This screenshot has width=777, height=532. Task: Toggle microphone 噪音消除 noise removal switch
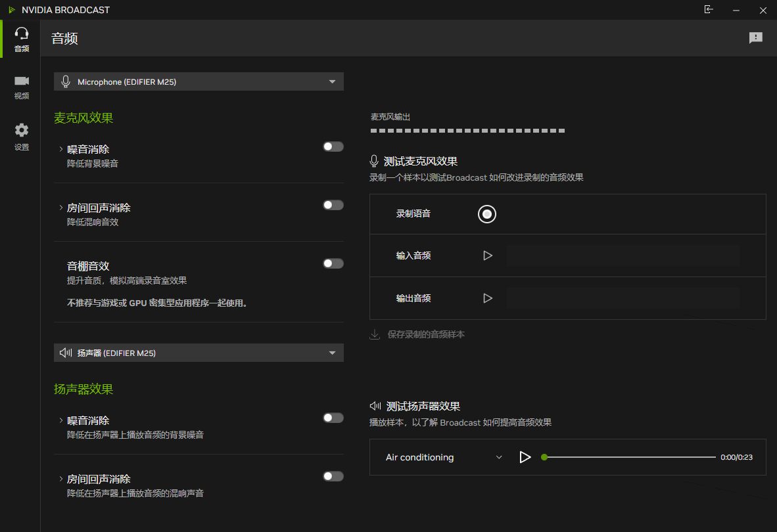[333, 146]
